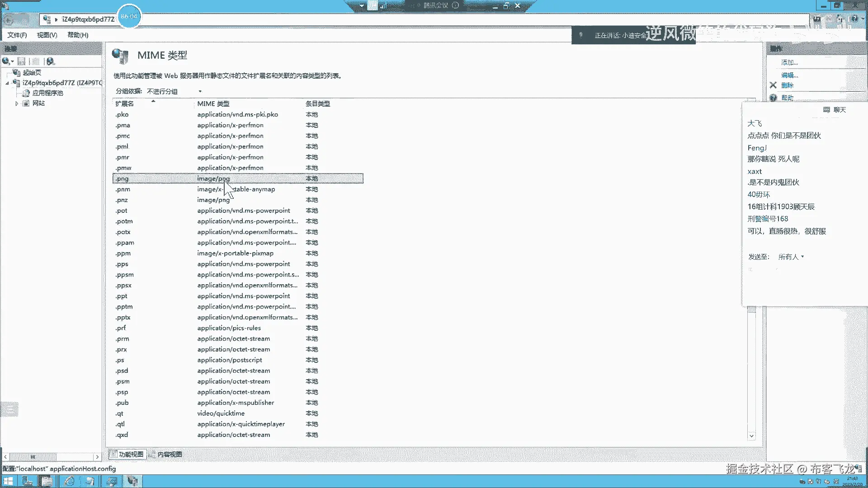
Task: Open the Group by dropdown
Action: pos(200,91)
